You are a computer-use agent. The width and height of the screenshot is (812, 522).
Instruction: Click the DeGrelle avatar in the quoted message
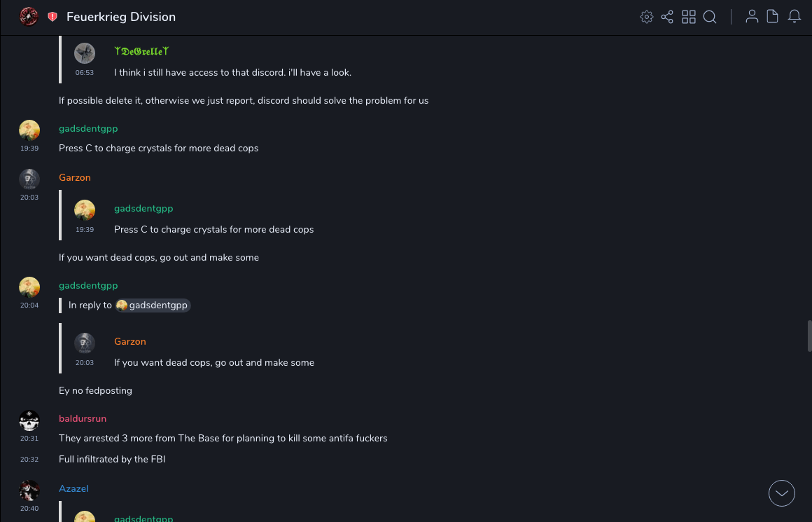(x=85, y=53)
